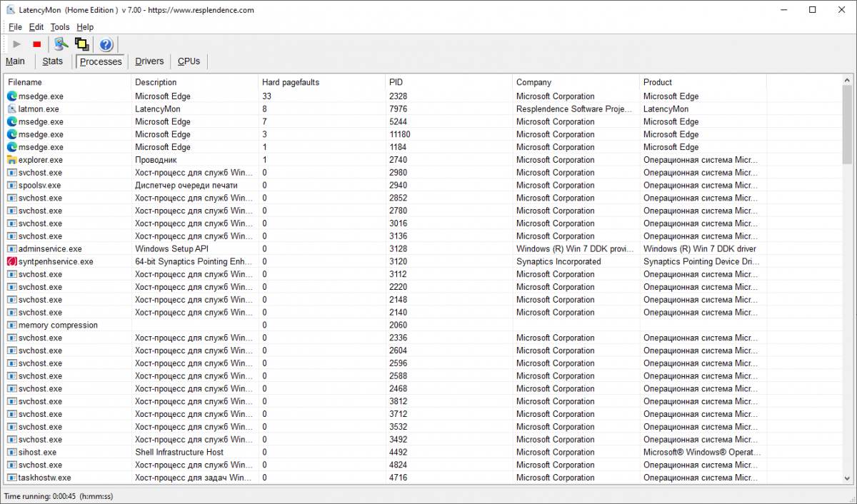This screenshot has width=857, height=504.
Task: Click hard pagefaults value 33
Action: (x=267, y=96)
